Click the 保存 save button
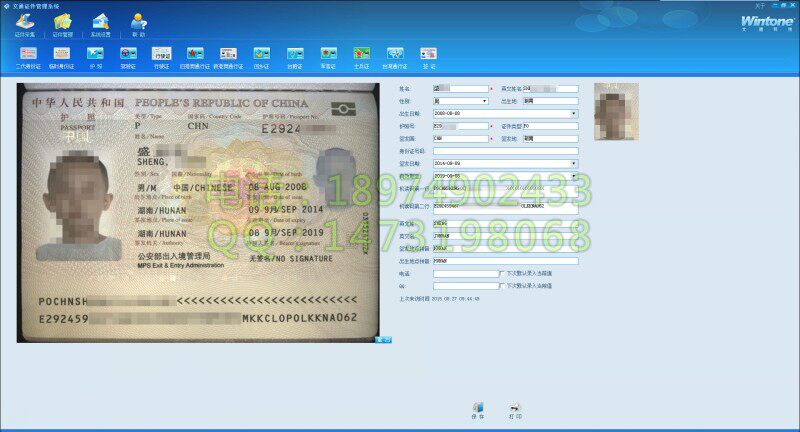The height and width of the screenshot is (432, 800). [x=478, y=410]
